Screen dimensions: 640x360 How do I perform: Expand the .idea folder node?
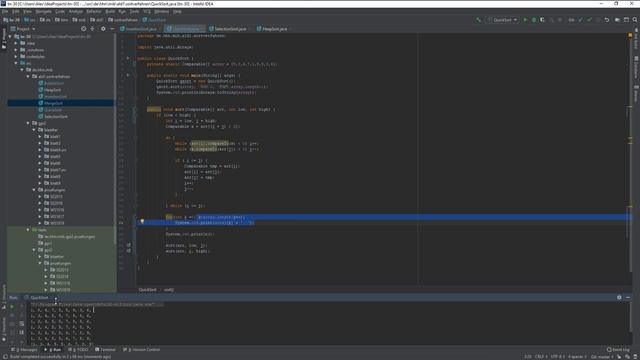tap(16, 43)
